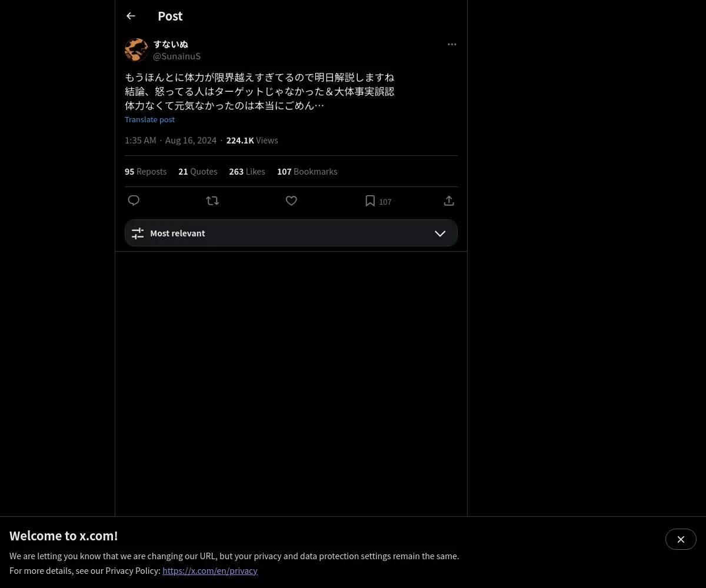Go back using the arrow icon
Image resolution: width=706 pixels, height=588 pixels.
131,16
